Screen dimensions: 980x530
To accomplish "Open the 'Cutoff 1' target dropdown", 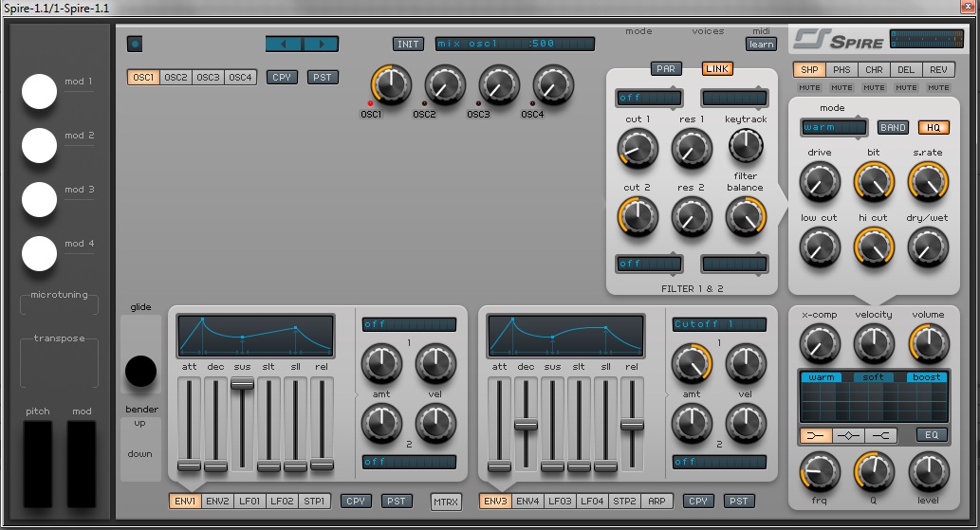I will tap(719, 324).
